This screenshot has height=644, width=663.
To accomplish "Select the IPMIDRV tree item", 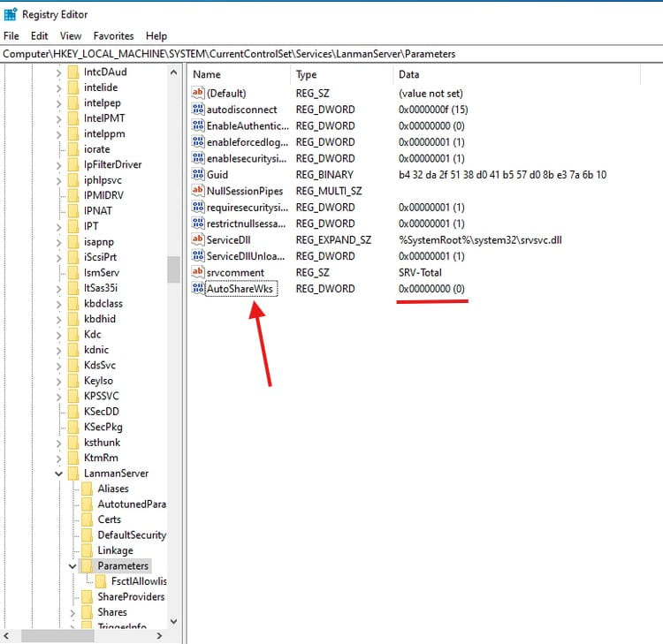I will [x=103, y=195].
